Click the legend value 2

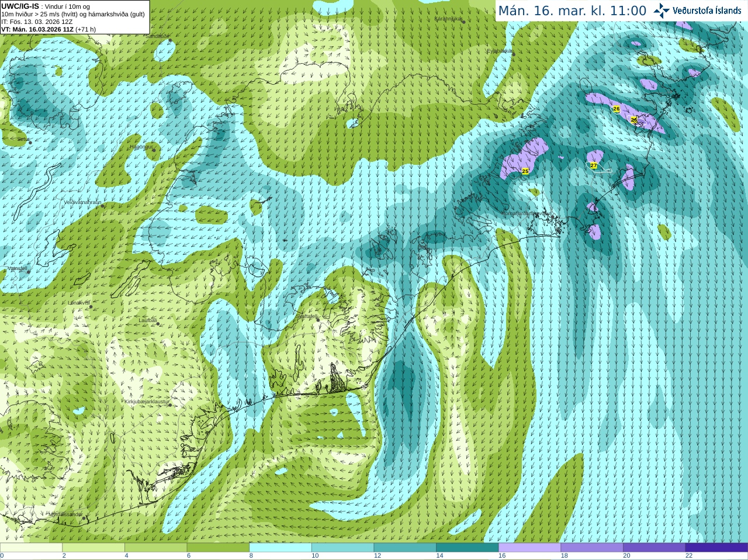[x=64, y=556]
